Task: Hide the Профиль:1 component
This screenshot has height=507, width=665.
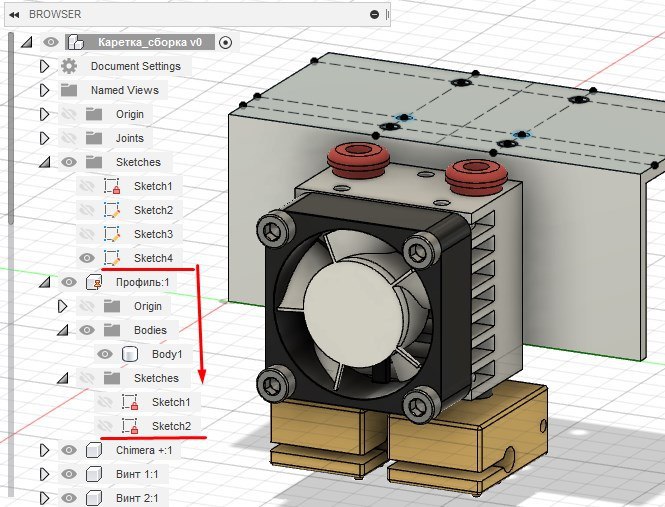Action: coord(69,282)
